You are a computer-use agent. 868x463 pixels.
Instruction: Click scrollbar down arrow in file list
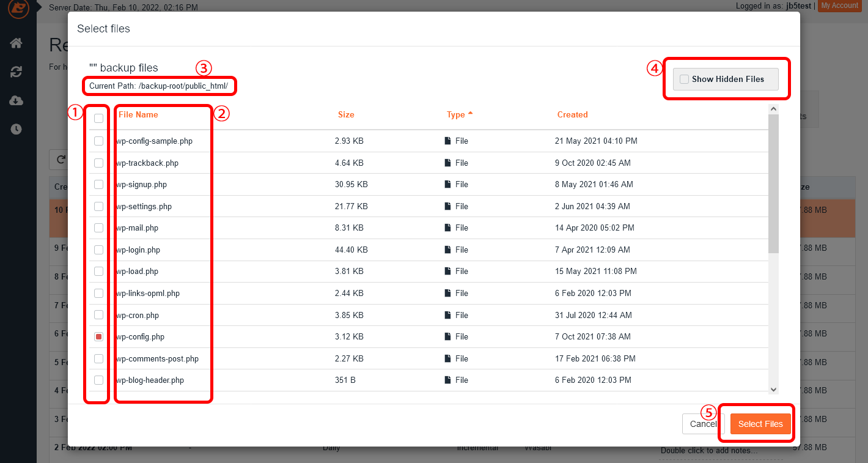click(x=773, y=389)
